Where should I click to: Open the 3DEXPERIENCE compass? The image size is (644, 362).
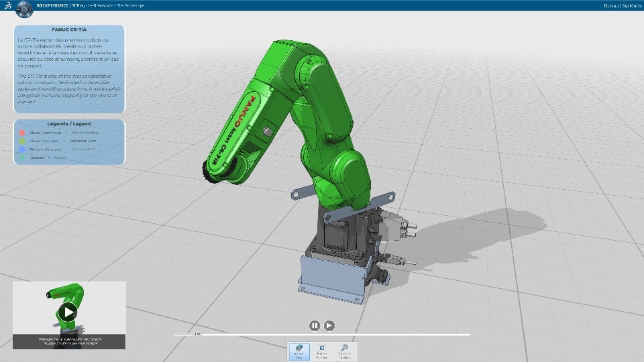(x=24, y=9)
